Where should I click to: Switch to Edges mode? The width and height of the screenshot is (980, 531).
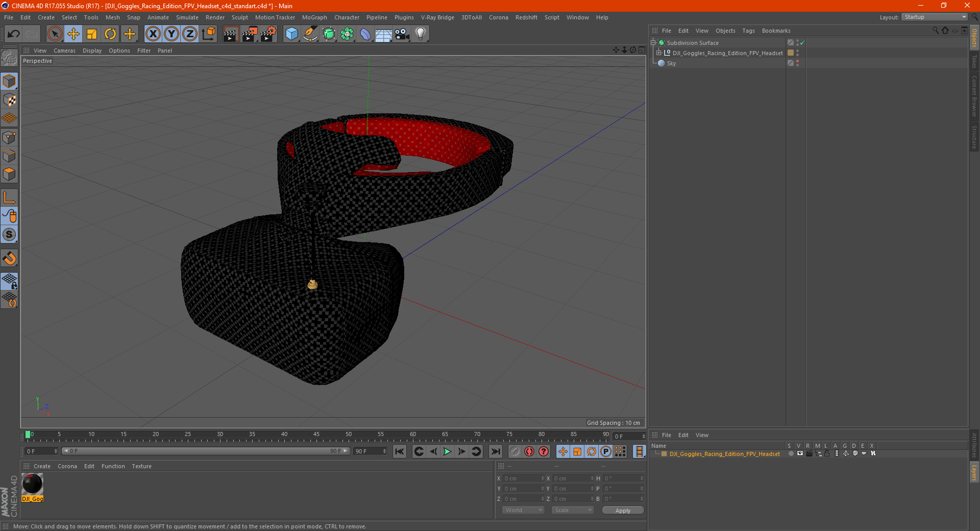(9, 156)
